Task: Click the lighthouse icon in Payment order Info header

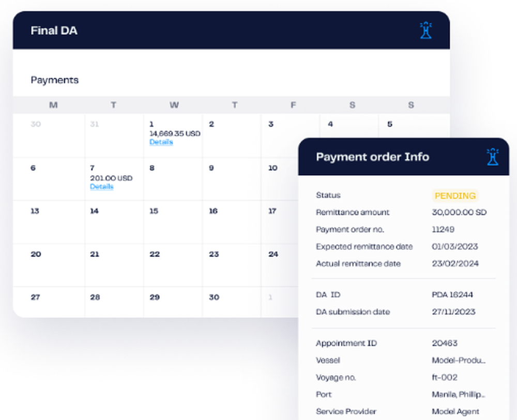Action: pos(493,157)
